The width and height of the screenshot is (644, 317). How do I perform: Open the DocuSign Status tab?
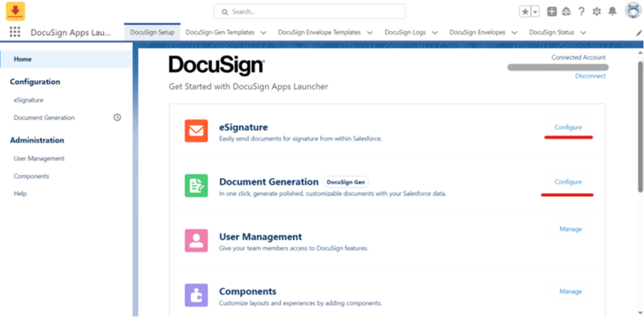pyautogui.click(x=552, y=32)
